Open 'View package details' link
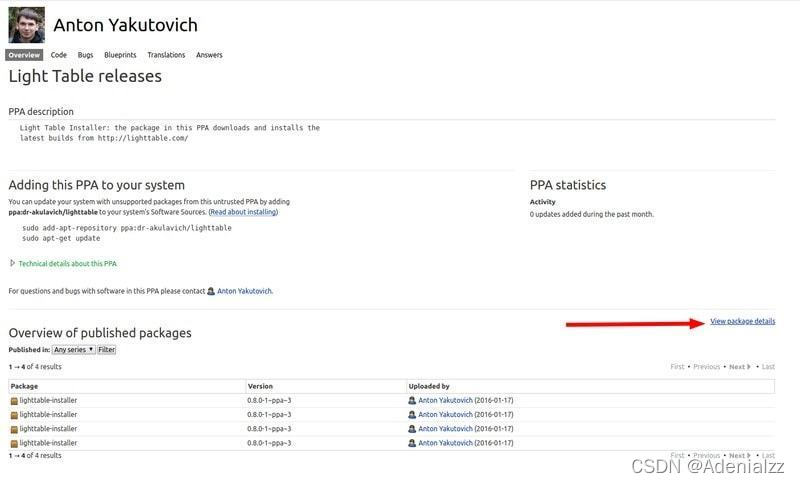This screenshot has width=800, height=483. pyautogui.click(x=742, y=321)
